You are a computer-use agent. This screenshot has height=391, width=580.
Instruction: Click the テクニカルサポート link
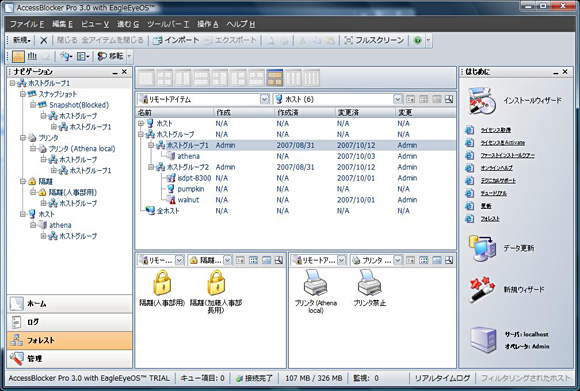pyautogui.click(x=498, y=181)
